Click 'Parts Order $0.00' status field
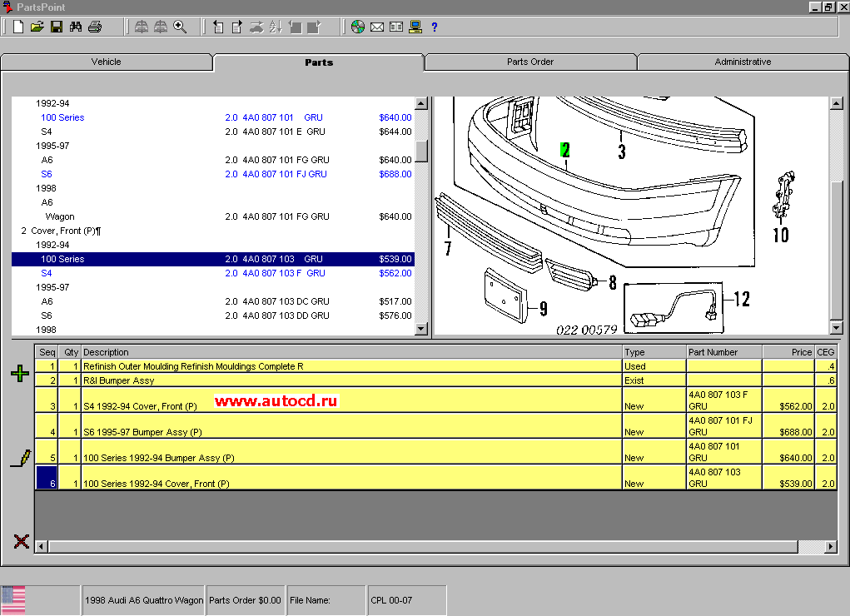Image resolution: width=850 pixels, height=616 pixels. coord(245,600)
